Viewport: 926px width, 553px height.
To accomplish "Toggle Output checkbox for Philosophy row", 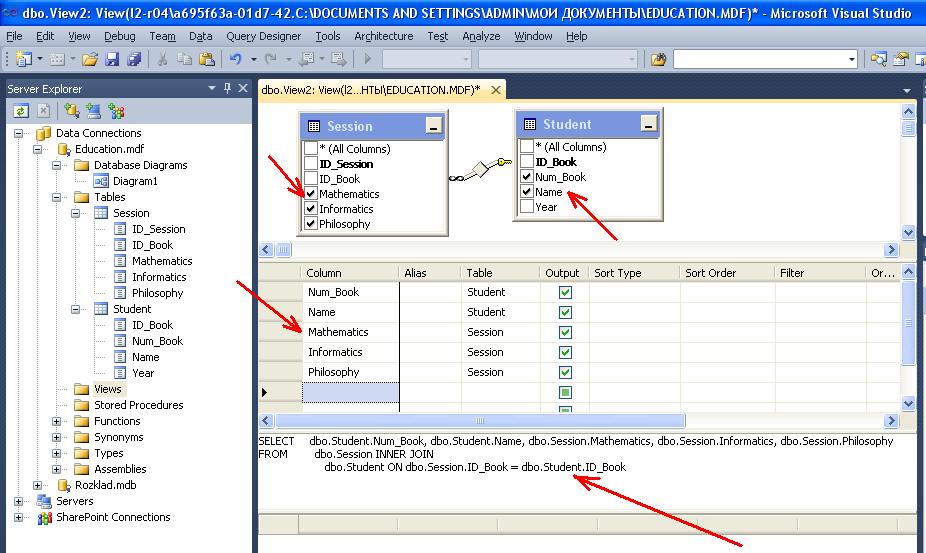I will coord(565,372).
